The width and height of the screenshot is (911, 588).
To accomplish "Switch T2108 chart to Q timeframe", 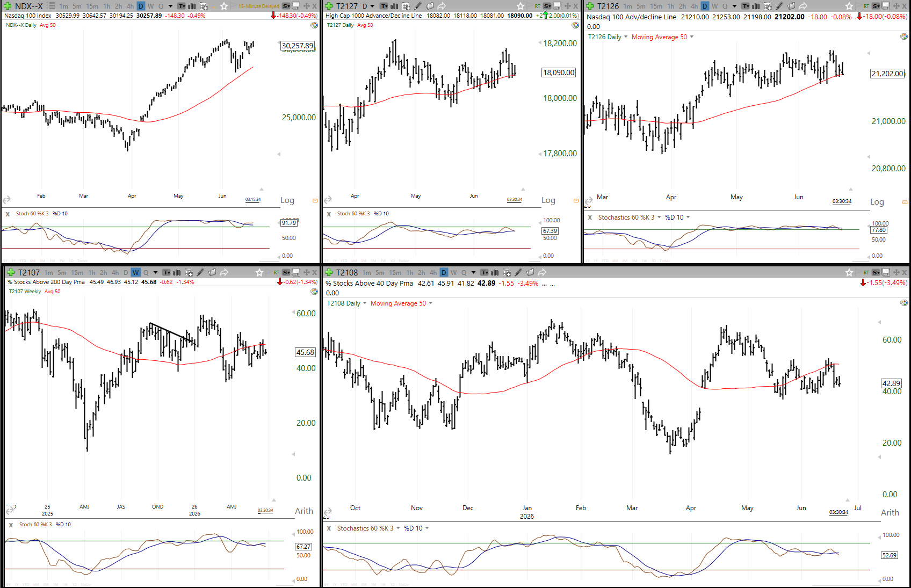I will [464, 272].
